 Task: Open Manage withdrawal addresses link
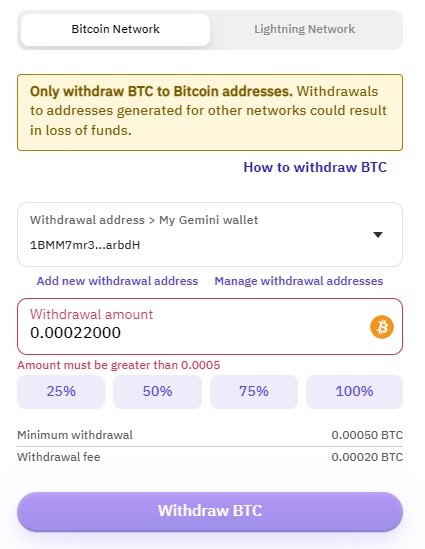click(x=299, y=281)
